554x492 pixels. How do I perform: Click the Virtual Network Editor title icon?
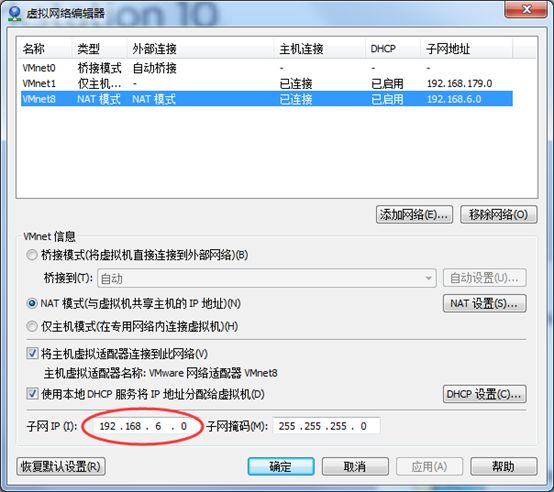coord(14,13)
